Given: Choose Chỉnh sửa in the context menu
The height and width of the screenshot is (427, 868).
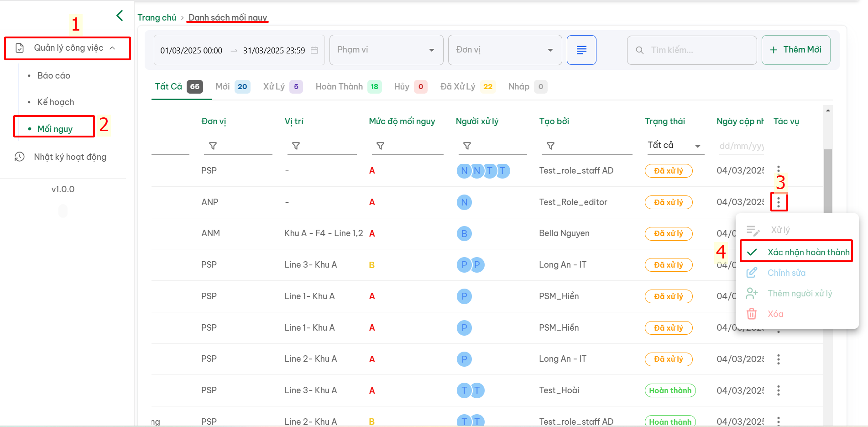Looking at the screenshot, I should coord(786,273).
